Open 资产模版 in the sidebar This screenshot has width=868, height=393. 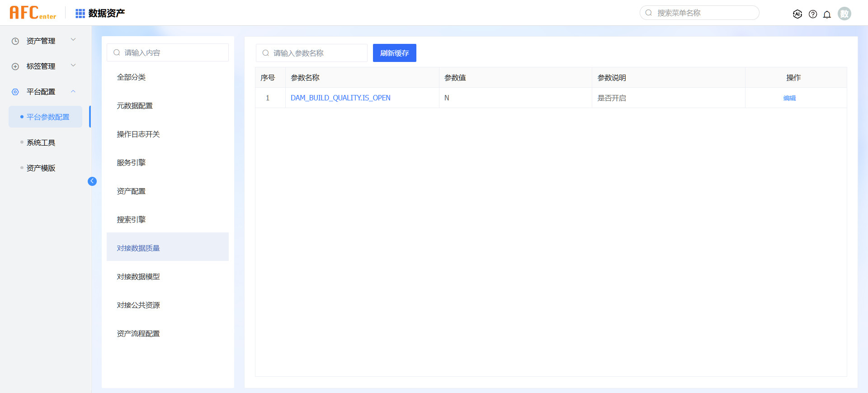(x=41, y=168)
